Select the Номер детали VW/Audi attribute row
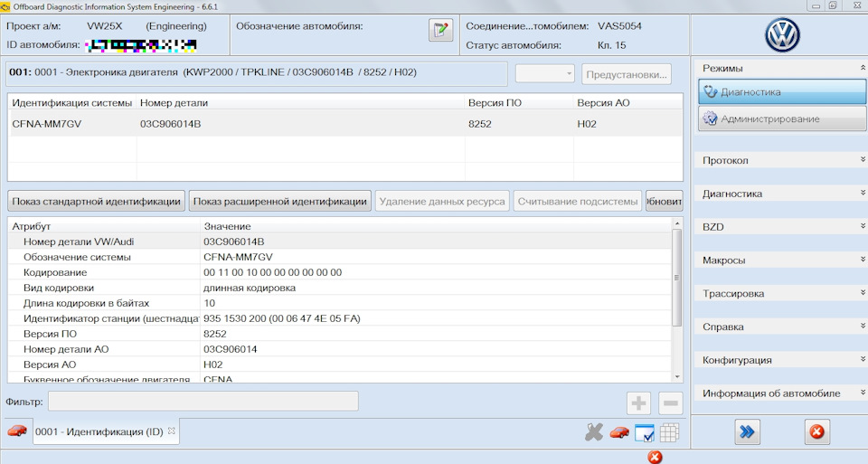Screen dimensions: 868x464 (x=339, y=241)
